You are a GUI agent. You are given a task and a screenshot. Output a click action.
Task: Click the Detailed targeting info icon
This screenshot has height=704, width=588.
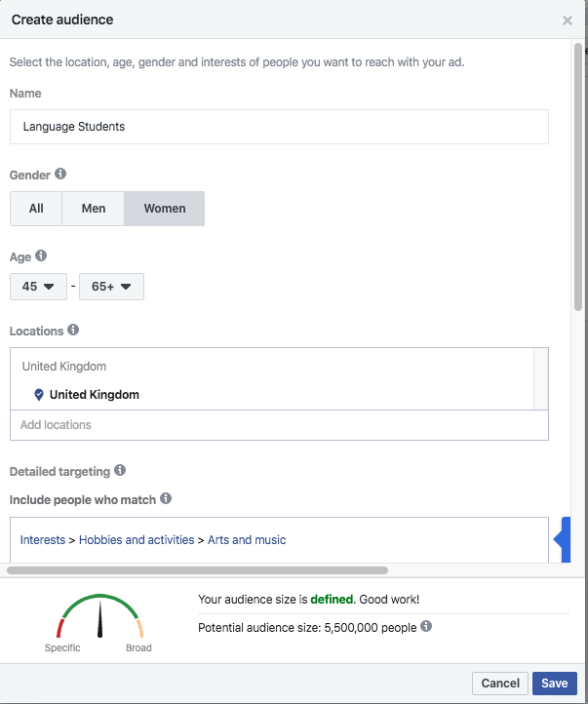coord(120,471)
